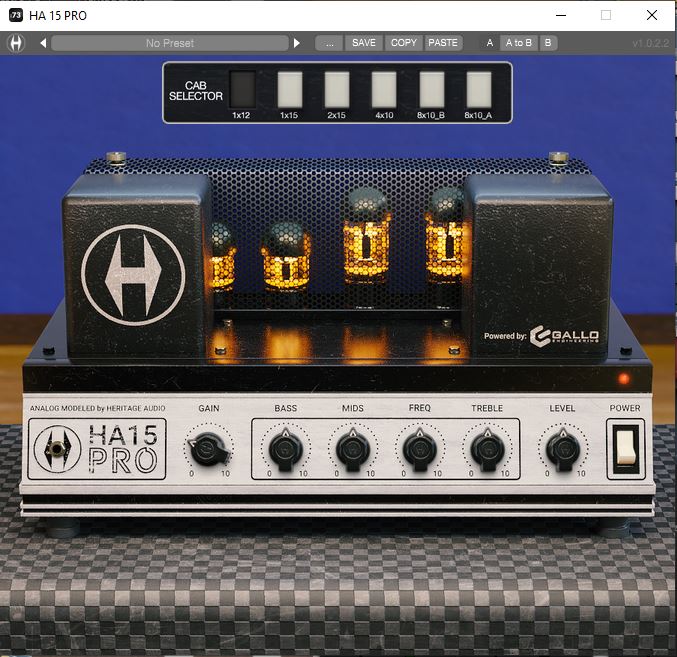Screen dimensions: 677x657
Task: Click the MIDS knob
Action: point(353,450)
